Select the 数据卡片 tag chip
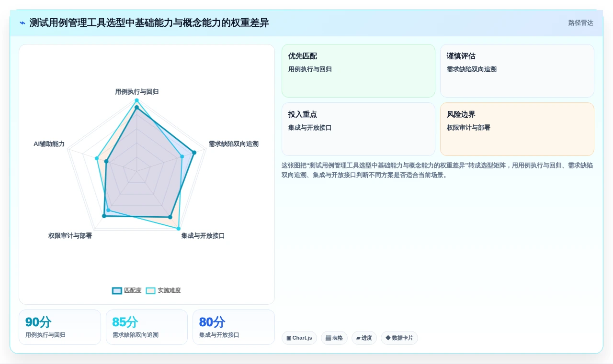The width and height of the screenshot is (613, 364). (399, 338)
